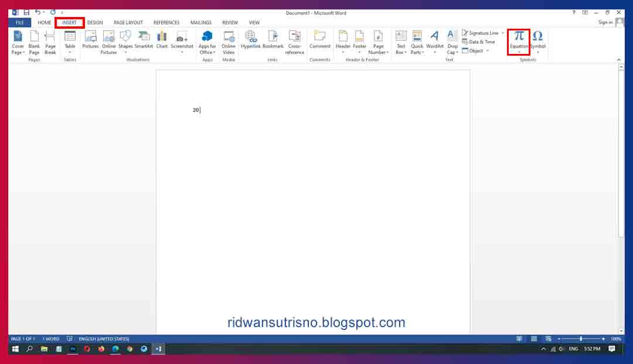The height and width of the screenshot is (364, 633).
Task: Open the WordArt gallery dropdown
Action: [x=434, y=41]
